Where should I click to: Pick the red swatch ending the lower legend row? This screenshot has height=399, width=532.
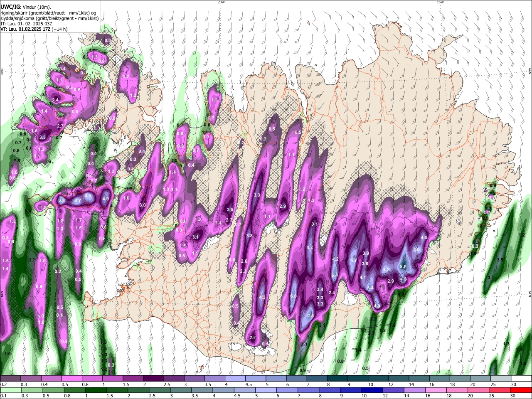[x=521, y=390]
